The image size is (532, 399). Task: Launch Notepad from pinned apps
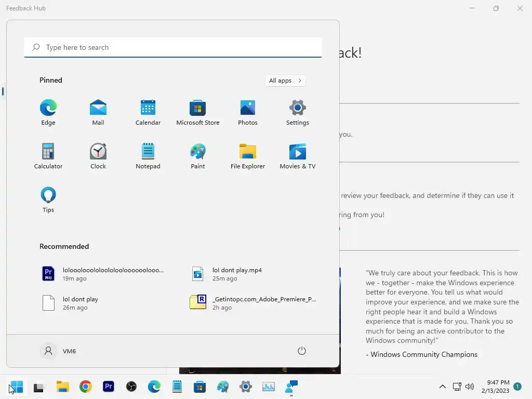click(x=148, y=156)
